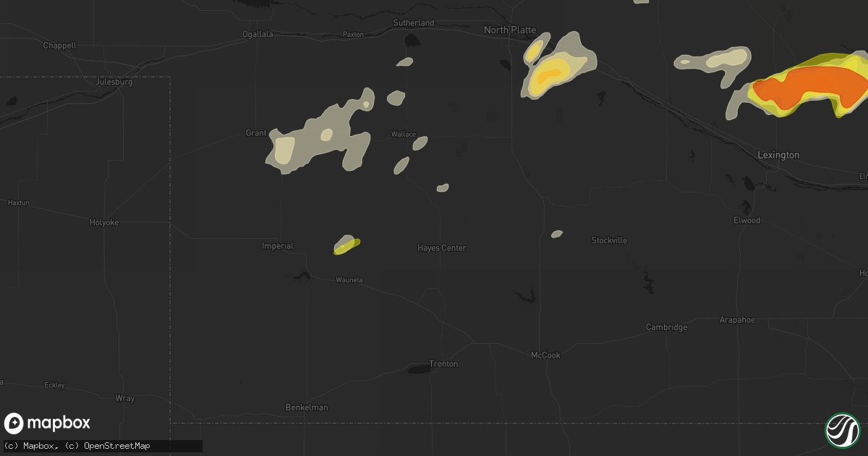Viewport: 868px width, 456px height.
Task: Click the Cambridge town label
Action: click(666, 327)
